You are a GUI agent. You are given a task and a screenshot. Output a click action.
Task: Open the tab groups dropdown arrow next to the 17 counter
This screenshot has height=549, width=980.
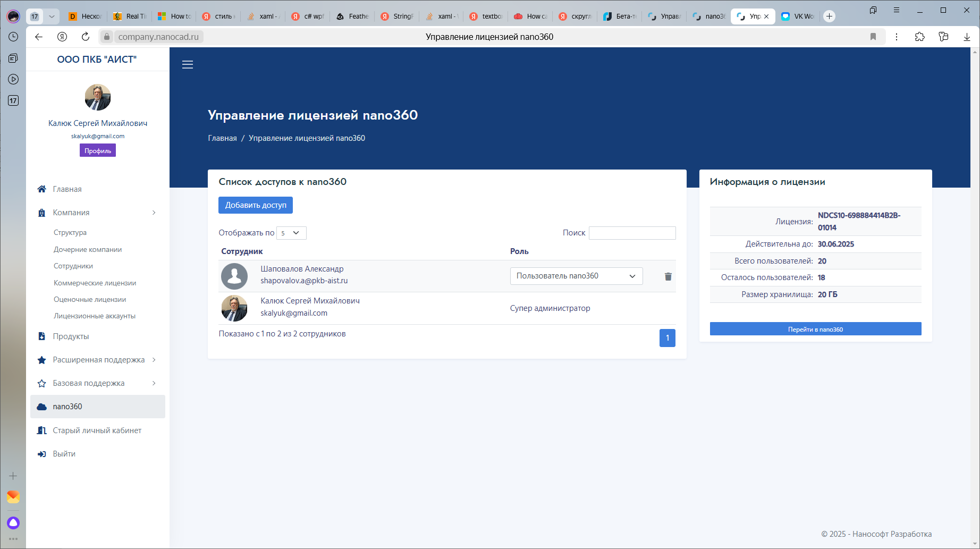[52, 16]
